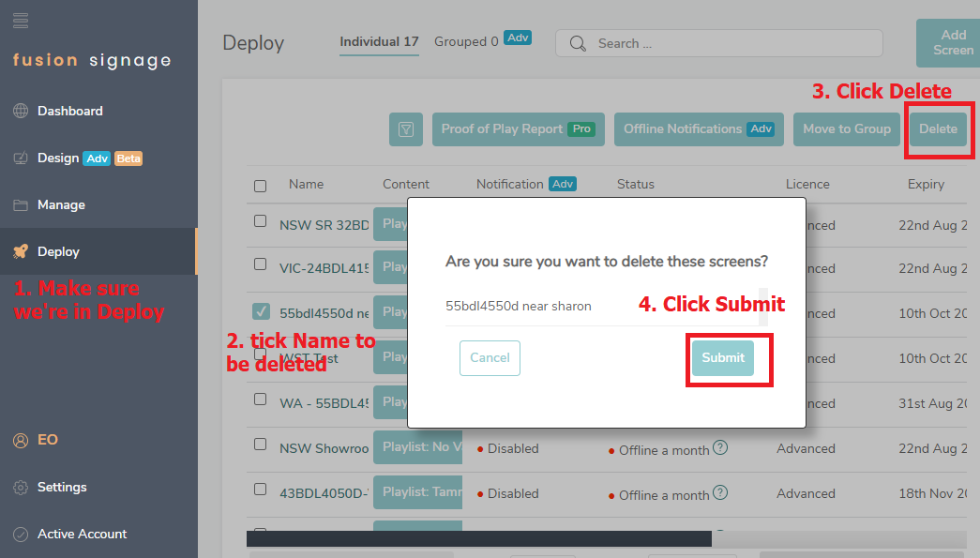Click the Settings gear icon
Viewport: 980px width, 558px height.
coord(21,488)
